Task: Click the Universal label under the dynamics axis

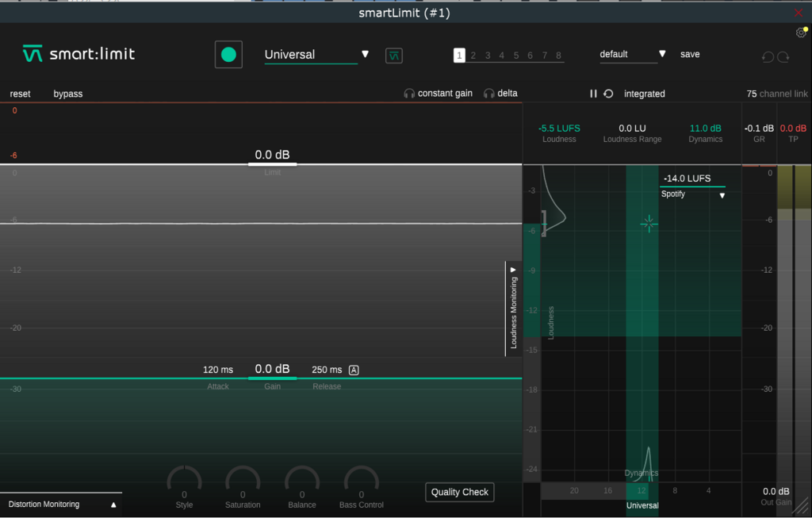Action: (x=642, y=505)
